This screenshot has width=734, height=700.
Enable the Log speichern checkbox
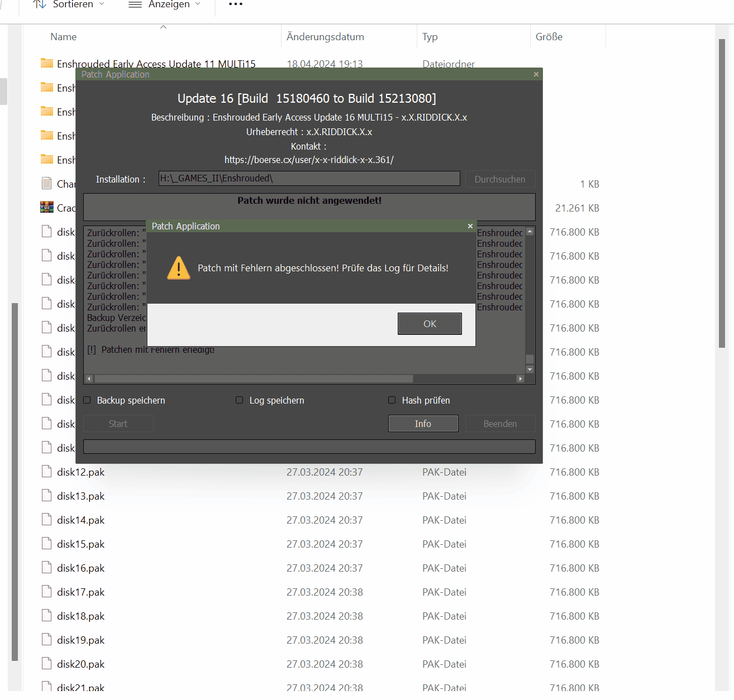tap(240, 400)
